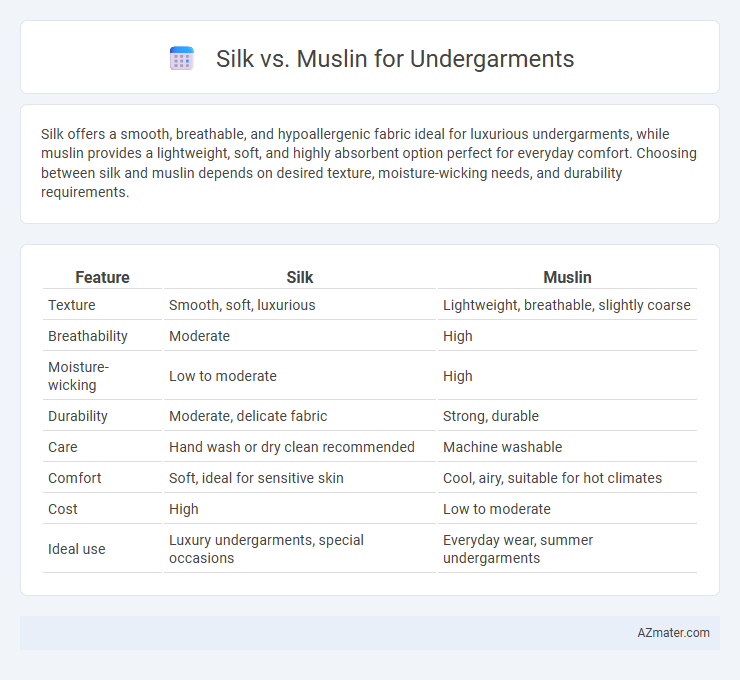Click the 'Feature' column header

coord(102,277)
